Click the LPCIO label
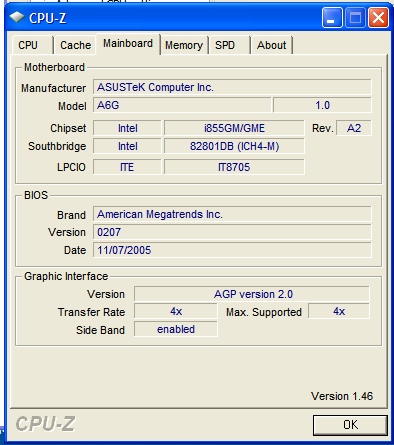This screenshot has height=445, width=394. tap(71, 167)
